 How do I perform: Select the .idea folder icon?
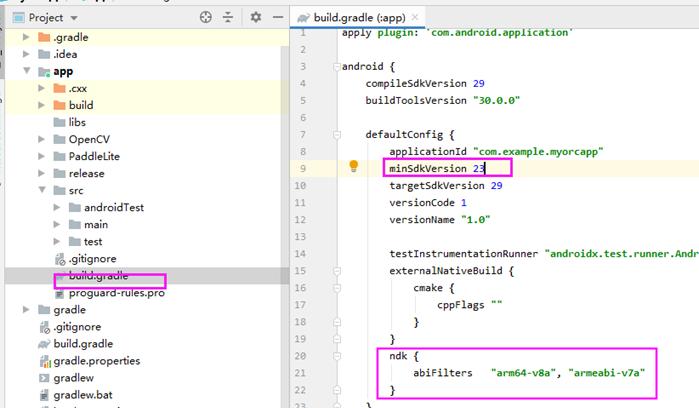[44, 54]
